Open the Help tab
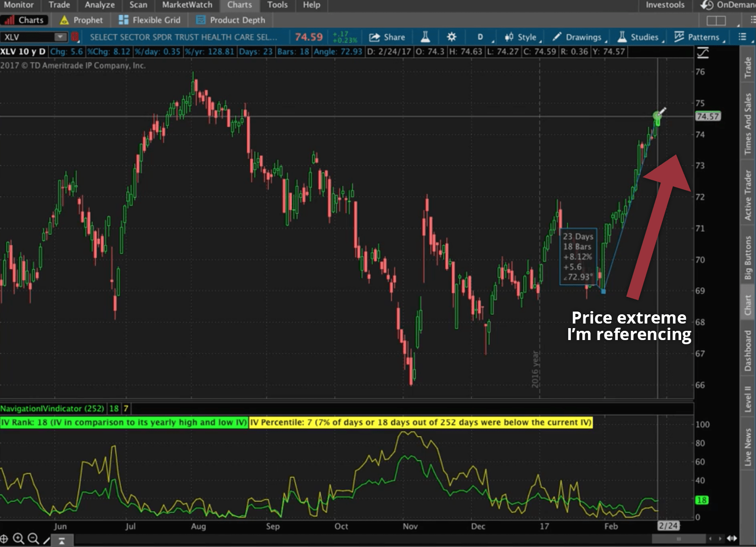 tap(311, 5)
